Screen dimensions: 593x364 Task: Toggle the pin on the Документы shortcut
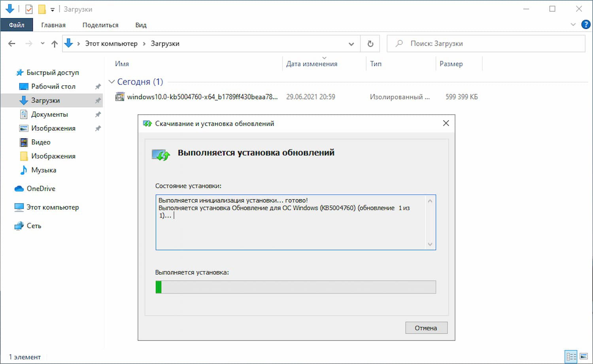(x=98, y=114)
